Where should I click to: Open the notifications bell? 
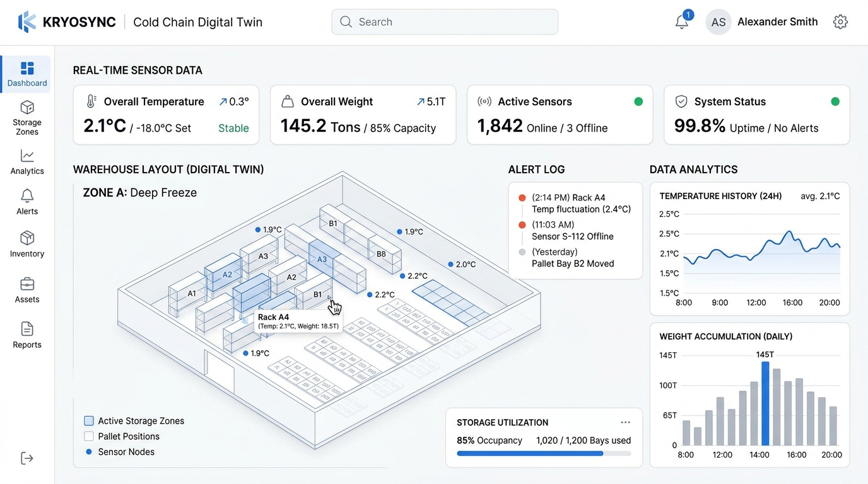pyautogui.click(x=682, y=22)
